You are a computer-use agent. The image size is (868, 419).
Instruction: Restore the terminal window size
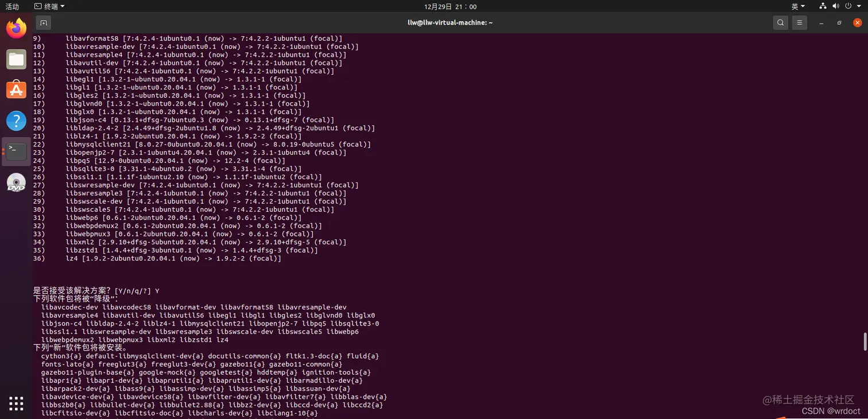tap(839, 23)
